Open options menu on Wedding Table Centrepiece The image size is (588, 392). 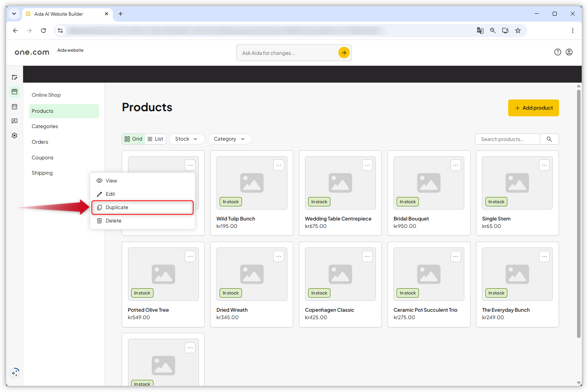pos(367,165)
